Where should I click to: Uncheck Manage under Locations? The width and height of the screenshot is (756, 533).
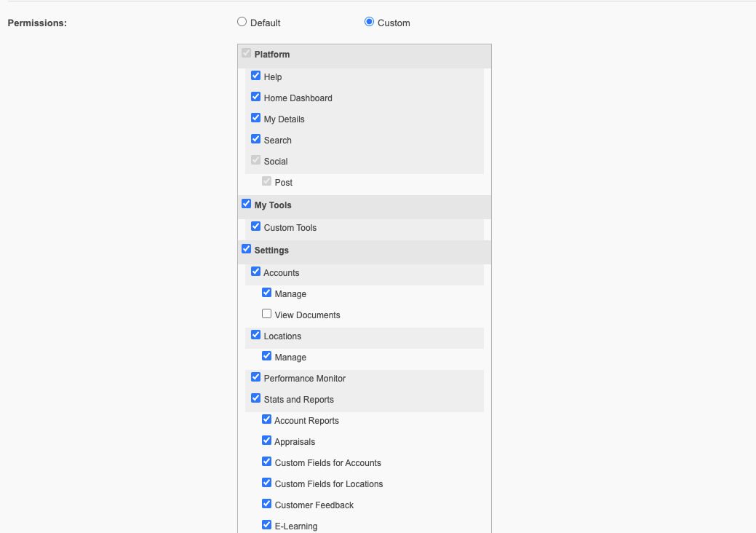coord(266,356)
